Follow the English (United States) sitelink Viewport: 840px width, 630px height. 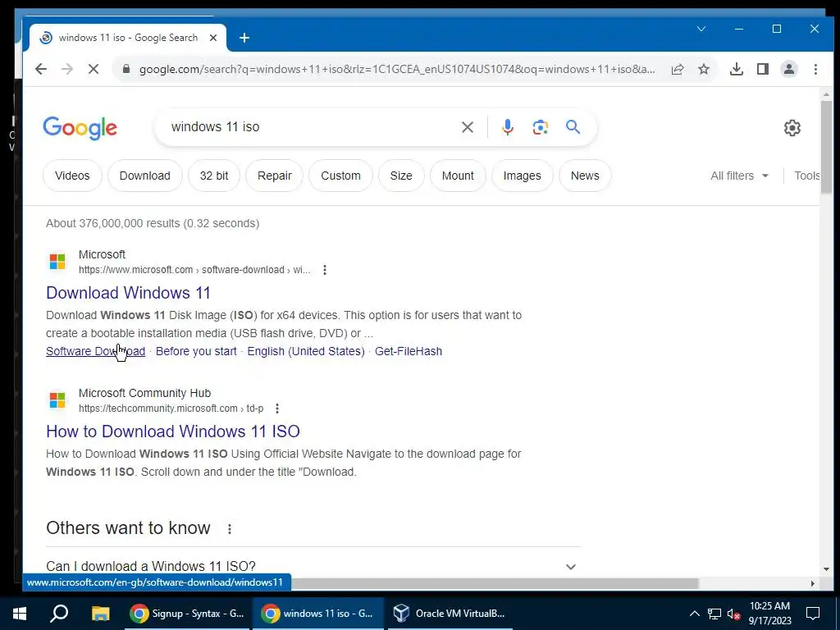point(306,351)
